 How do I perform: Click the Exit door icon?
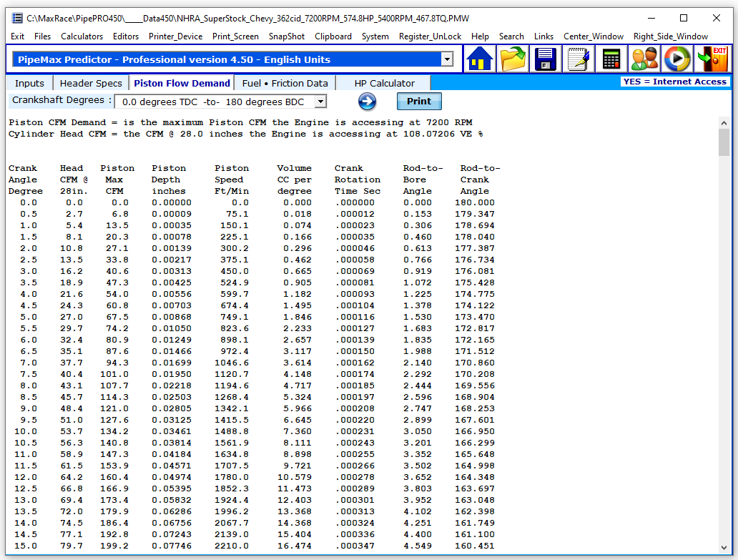point(712,59)
